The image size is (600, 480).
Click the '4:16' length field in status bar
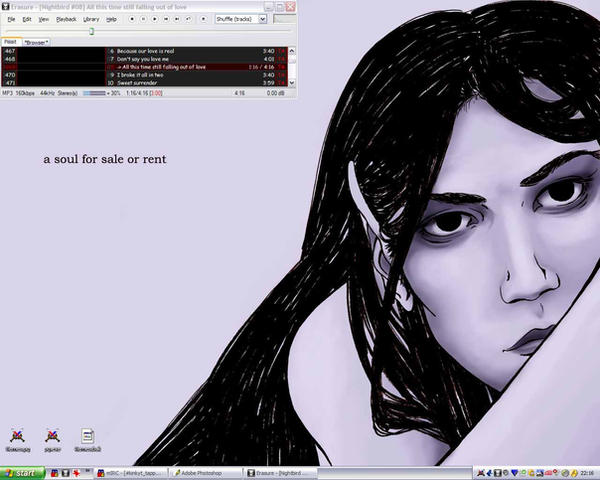[240, 93]
